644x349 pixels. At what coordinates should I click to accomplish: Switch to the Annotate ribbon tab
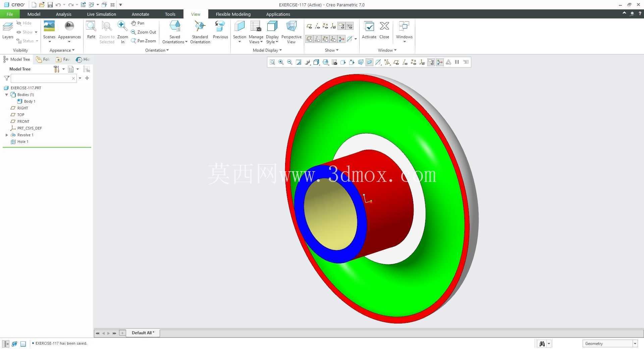coord(140,14)
